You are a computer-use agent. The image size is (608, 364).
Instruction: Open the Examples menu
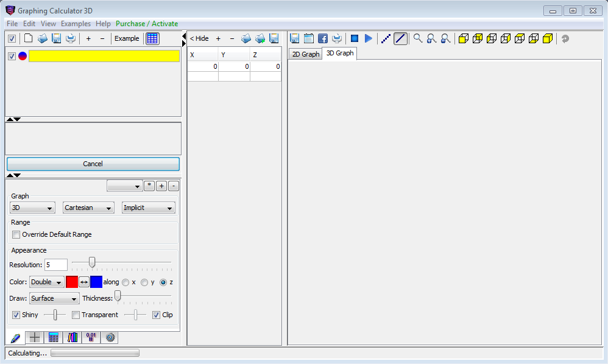click(76, 23)
